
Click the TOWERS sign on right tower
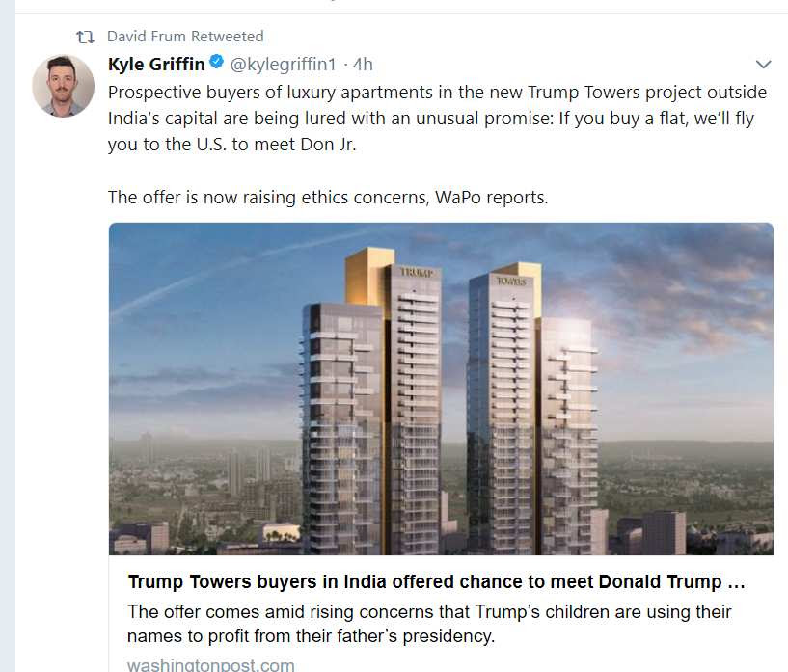tap(511, 281)
